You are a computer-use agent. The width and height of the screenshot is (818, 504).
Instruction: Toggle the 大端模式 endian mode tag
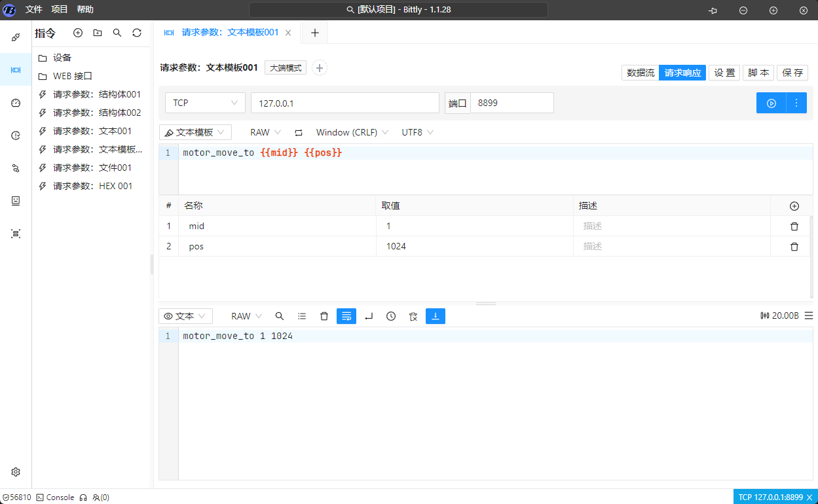coord(286,67)
